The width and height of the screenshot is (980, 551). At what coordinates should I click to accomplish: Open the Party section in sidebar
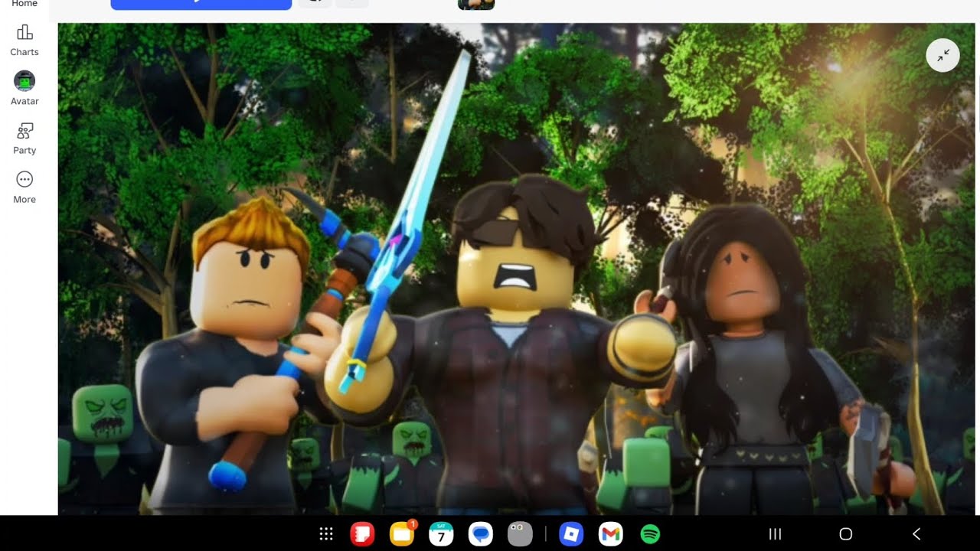(x=24, y=139)
